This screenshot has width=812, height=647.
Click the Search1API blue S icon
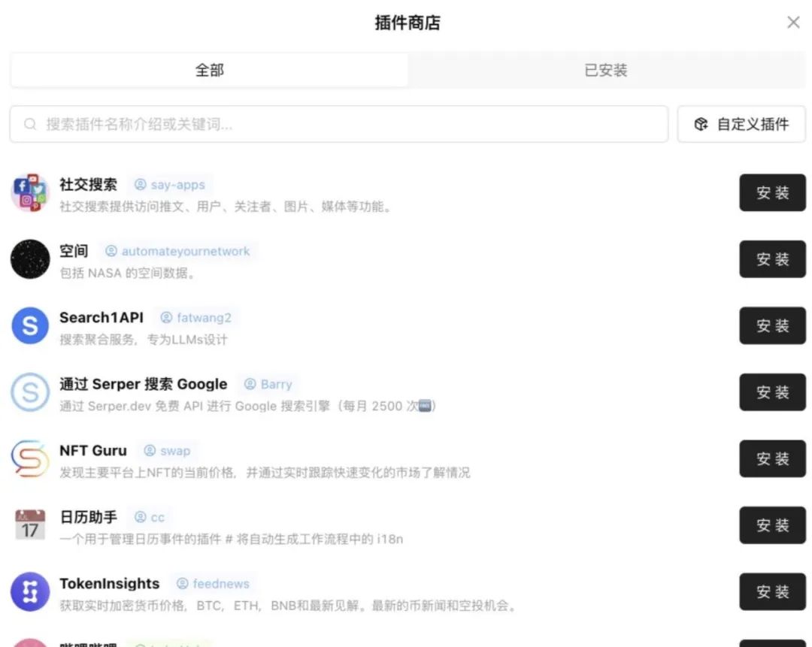click(x=30, y=325)
